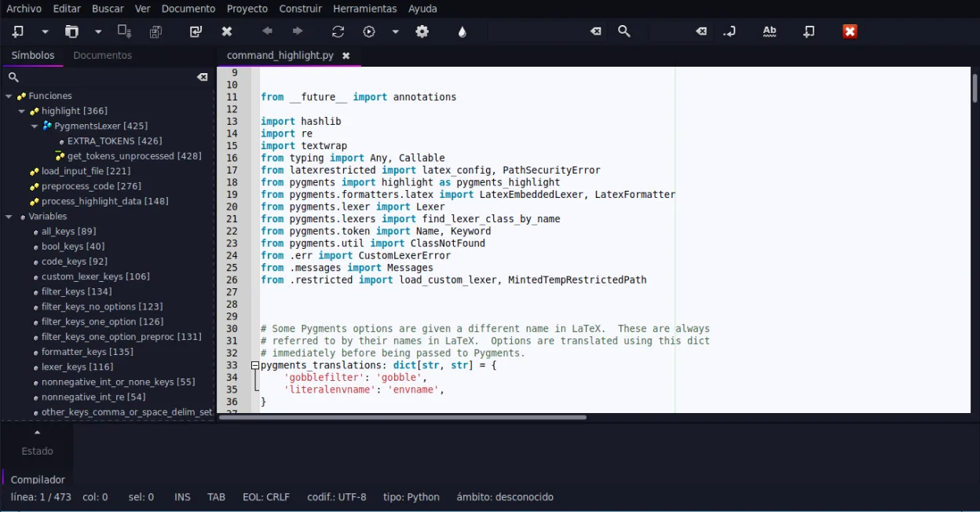This screenshot has width=980, height=512.
Task: Clear the toolbar search field
Action: [596, 31]
